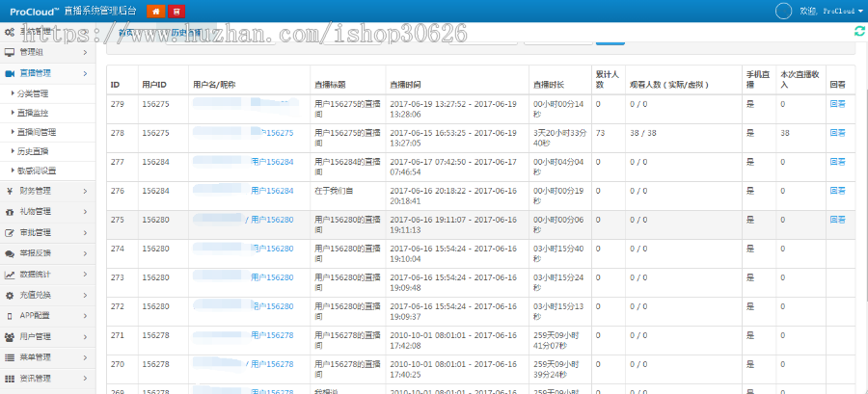This screenshot has width=868, height=394.
Task: Click the green refresh icon
Action: [x=858, y=32]
